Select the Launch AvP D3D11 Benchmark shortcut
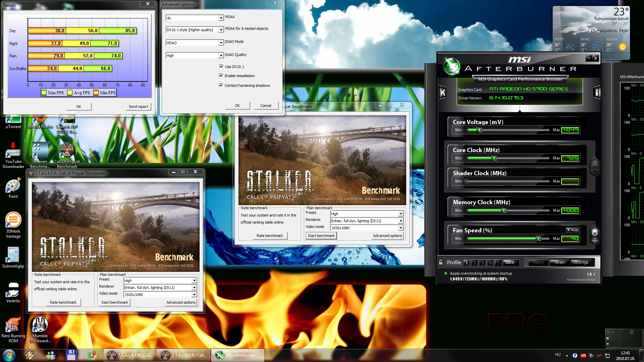The height and width of the screenshot is (362, 644). pyautogui.click(x=67, y=125)
